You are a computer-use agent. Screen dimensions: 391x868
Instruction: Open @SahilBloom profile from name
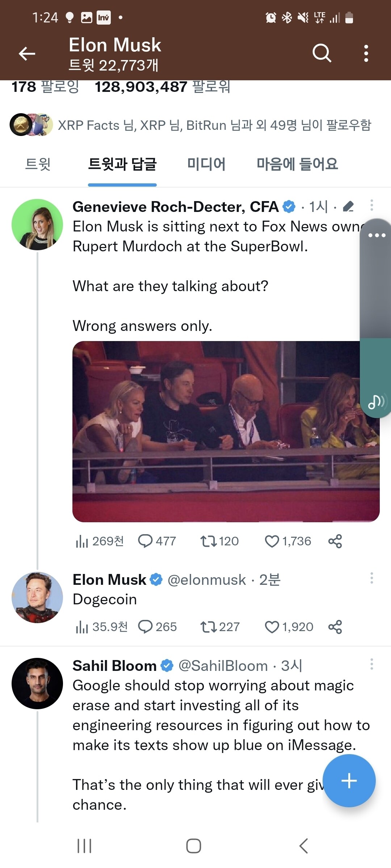click(114, 665)
